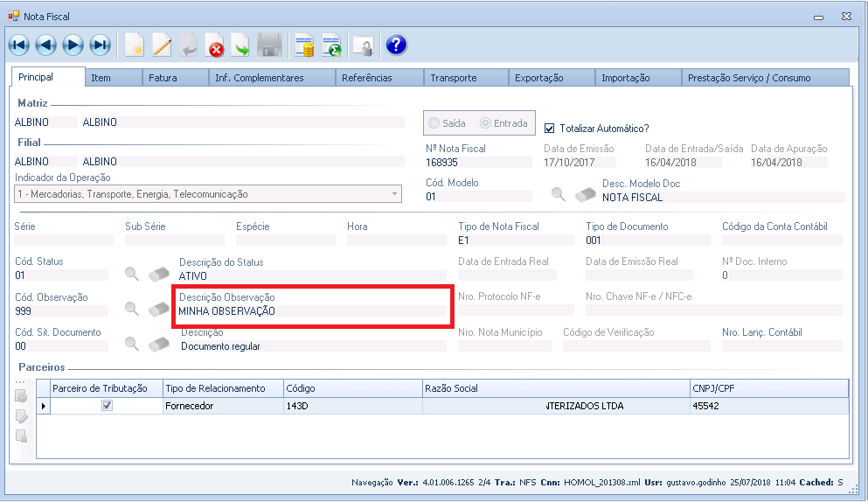This screenshot has height=502, width=868.
Task: Click magnifier search next to Cód. Status
Action: 131,274
